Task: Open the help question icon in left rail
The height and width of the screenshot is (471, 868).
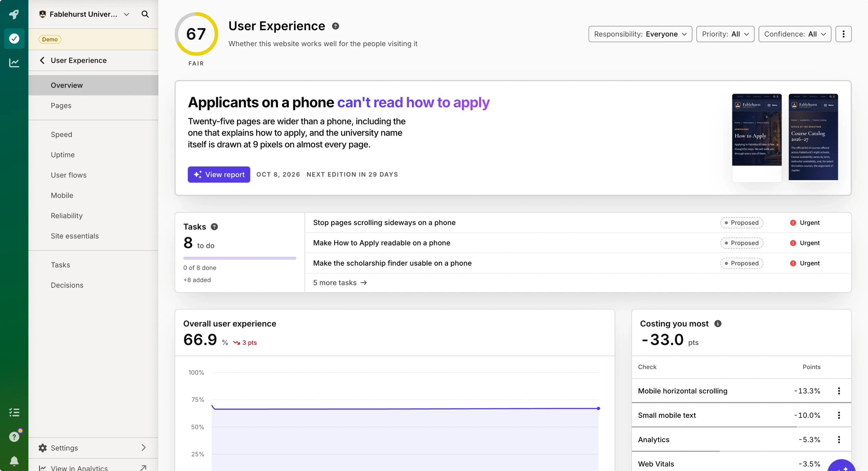Action: tap(14, 436)
